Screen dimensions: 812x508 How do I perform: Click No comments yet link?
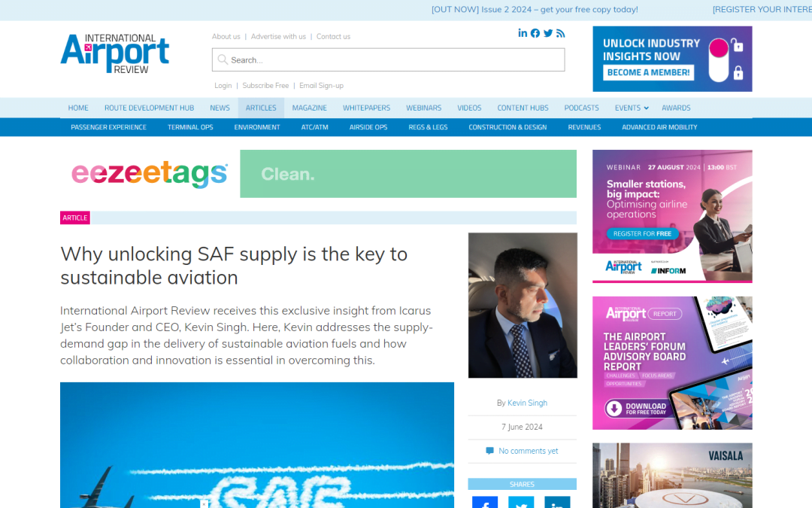[529, 451]
